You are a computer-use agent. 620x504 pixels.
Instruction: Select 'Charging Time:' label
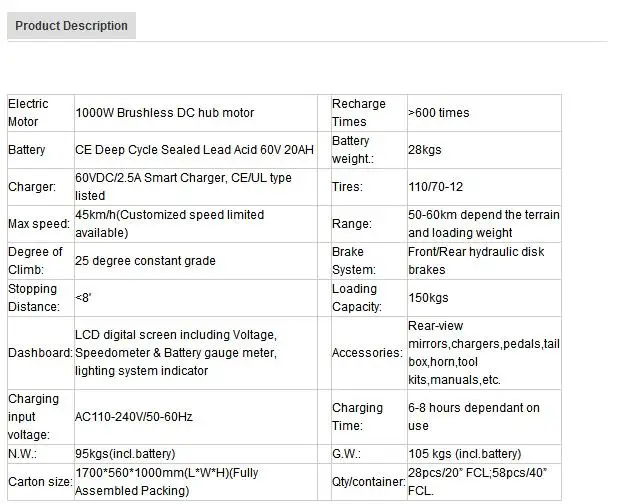pos(357,417)
